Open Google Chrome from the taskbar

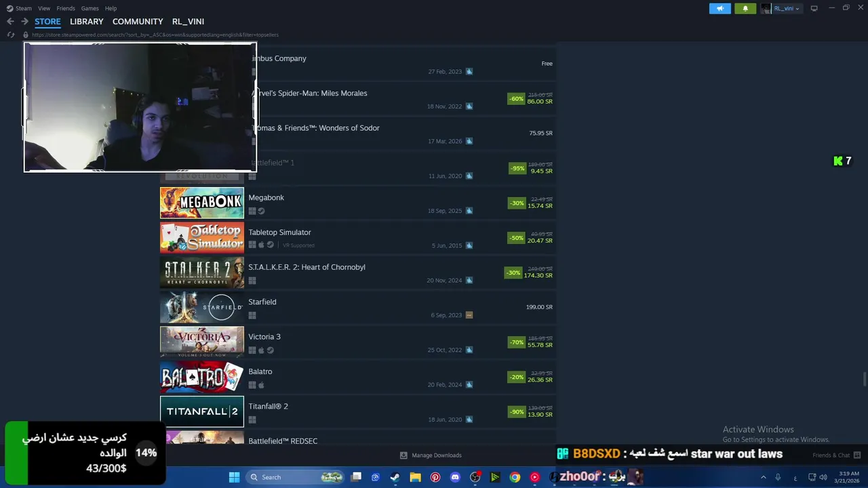(x=515, y=477)
